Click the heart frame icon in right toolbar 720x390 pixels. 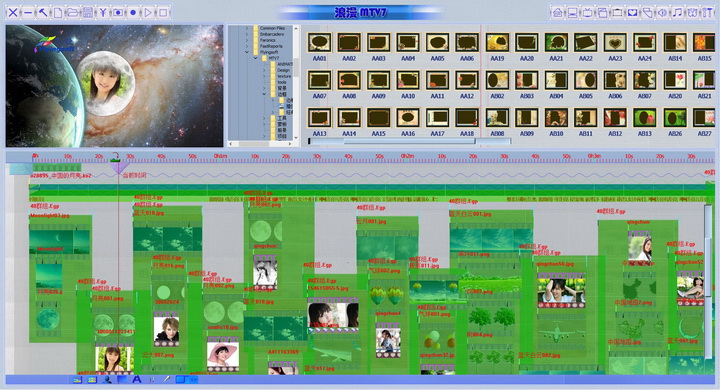click(x=633, y=12)
